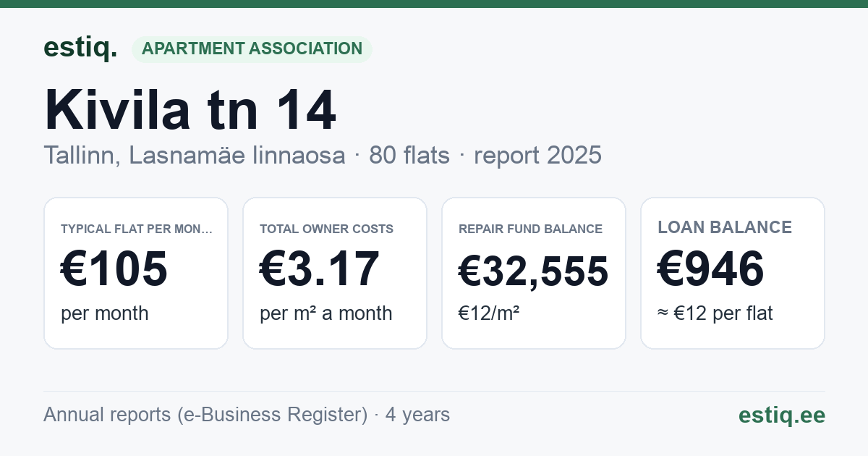Click the €32,555 value
Image resolution: width=868 pixels, height=456 pixels.
(534, 272)
